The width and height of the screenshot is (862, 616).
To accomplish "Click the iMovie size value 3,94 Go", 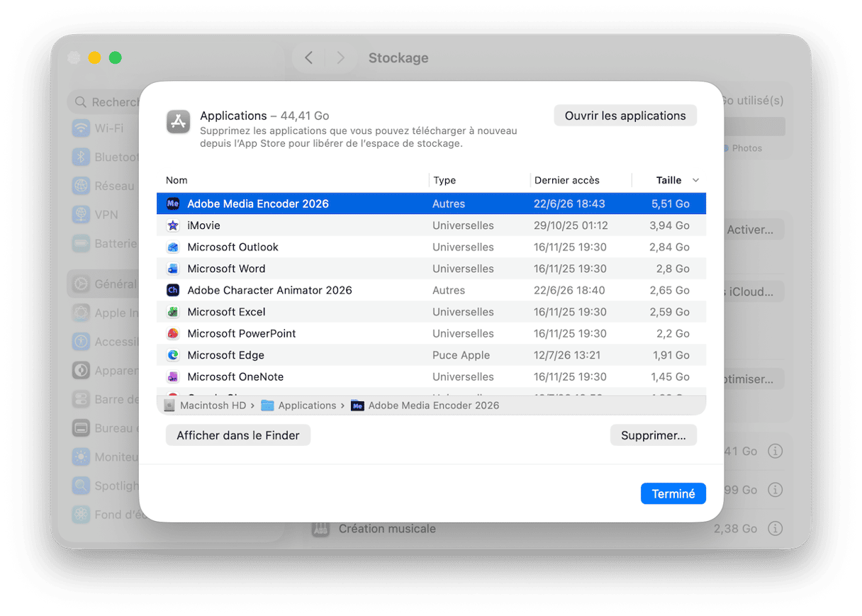I will click(x=670, y=225).
